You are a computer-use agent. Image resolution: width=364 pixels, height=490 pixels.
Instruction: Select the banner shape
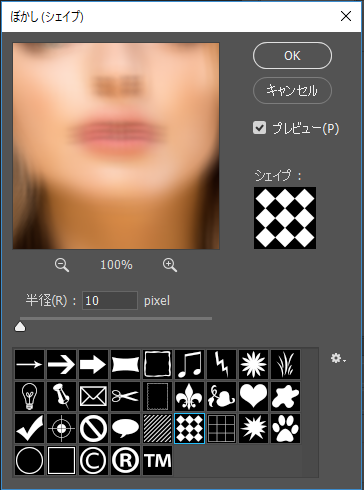[x=125, y=364]
